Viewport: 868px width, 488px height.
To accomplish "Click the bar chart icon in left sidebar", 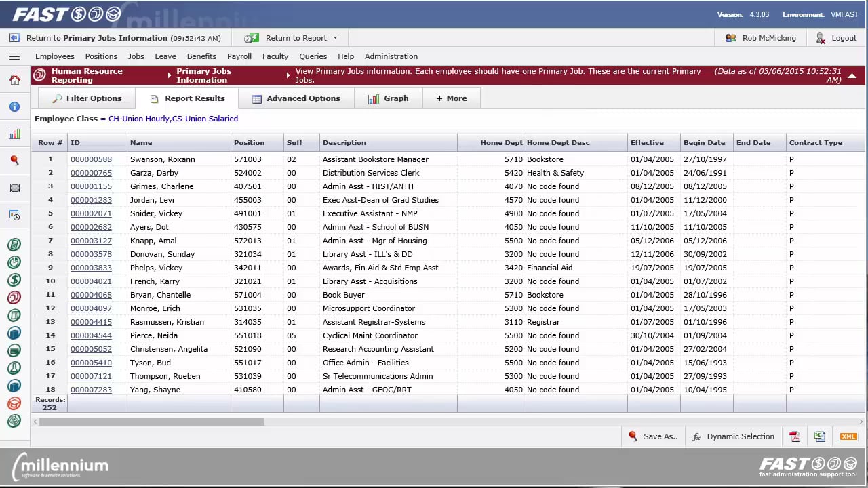I will [14, 134].
